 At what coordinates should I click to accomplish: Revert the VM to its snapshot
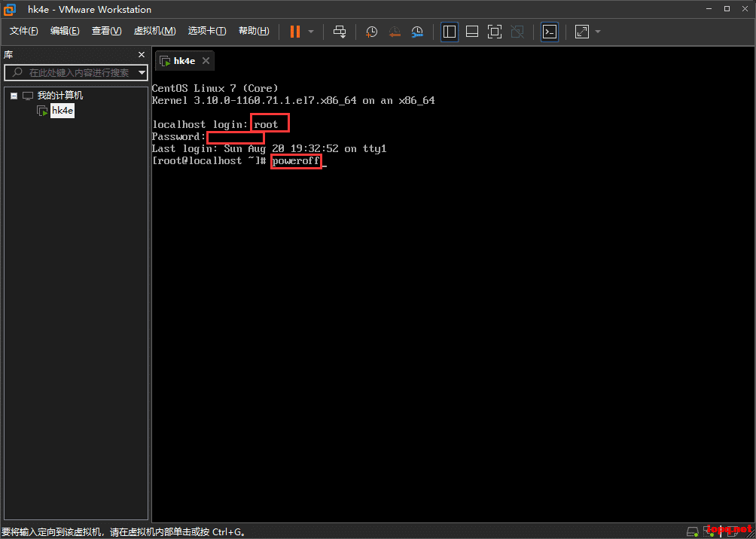pos(395,31)
